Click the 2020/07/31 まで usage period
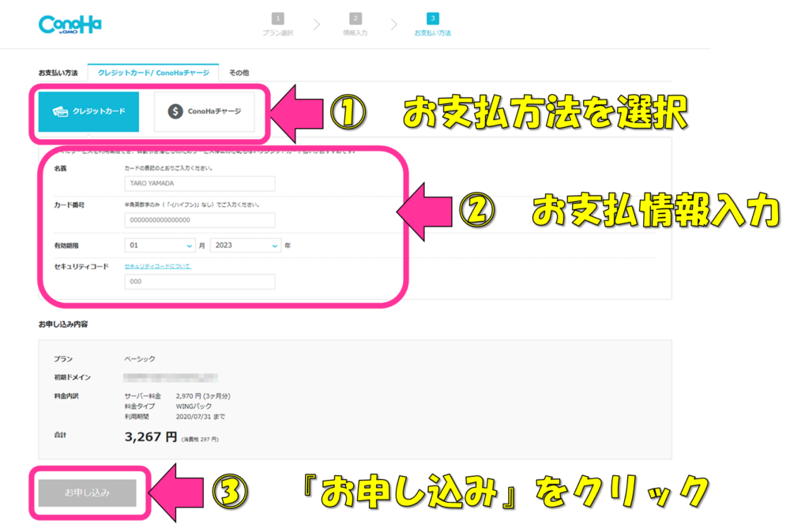Screen dimensions: 809x532 click(201, 417)
